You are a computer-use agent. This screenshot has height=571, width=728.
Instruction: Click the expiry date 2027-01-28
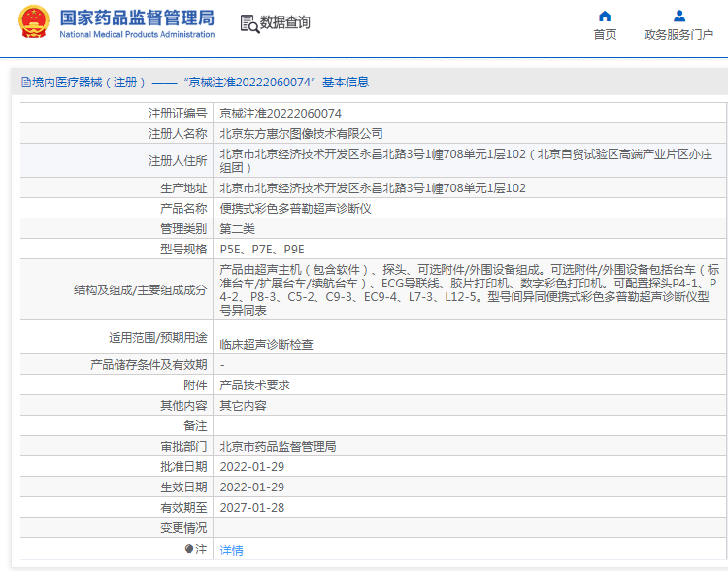[251, 507]
